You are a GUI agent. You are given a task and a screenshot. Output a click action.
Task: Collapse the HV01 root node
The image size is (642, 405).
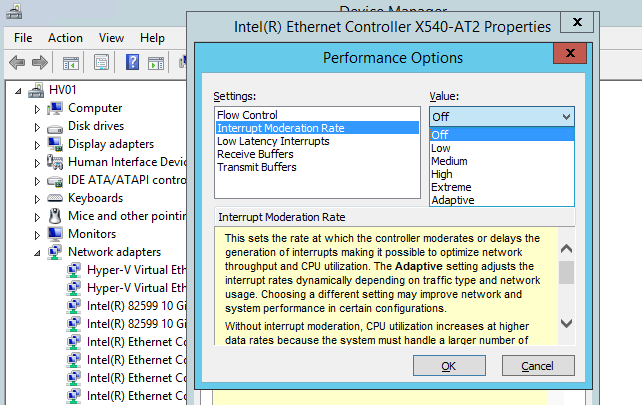18,91
